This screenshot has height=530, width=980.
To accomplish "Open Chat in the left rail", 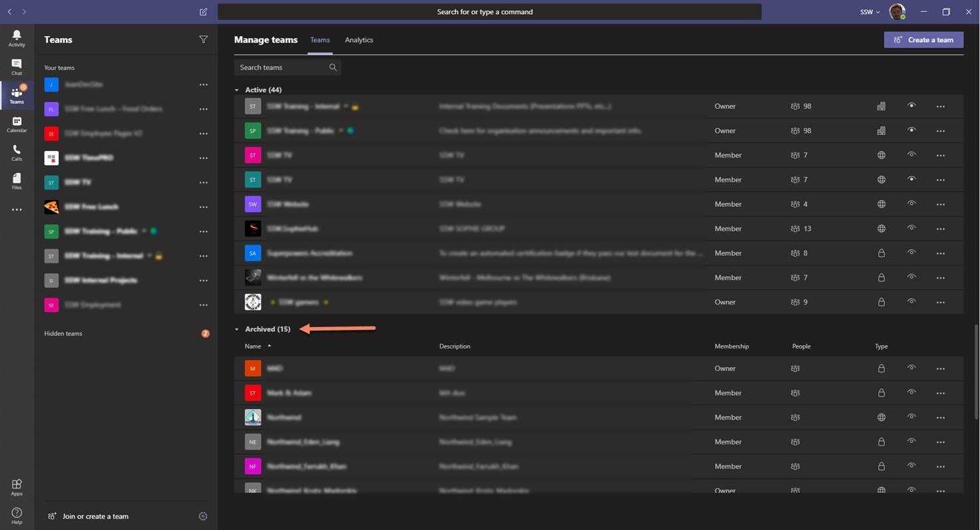I will pos(17,66).
